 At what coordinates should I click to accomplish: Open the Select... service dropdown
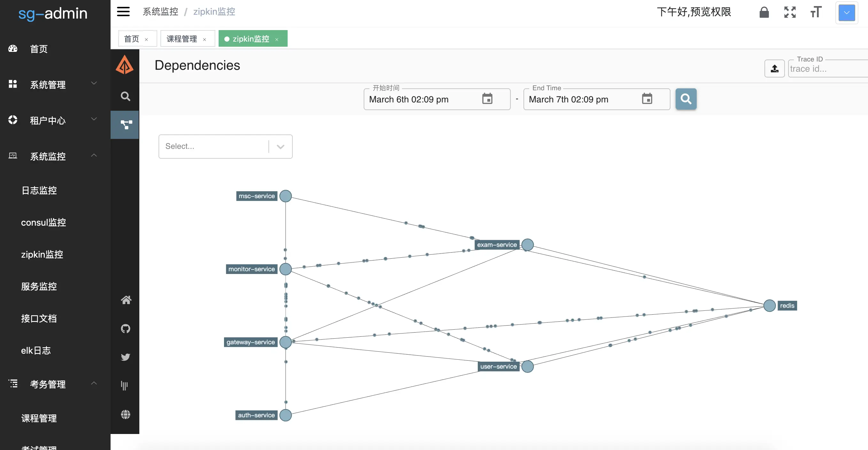pos(225,146)
